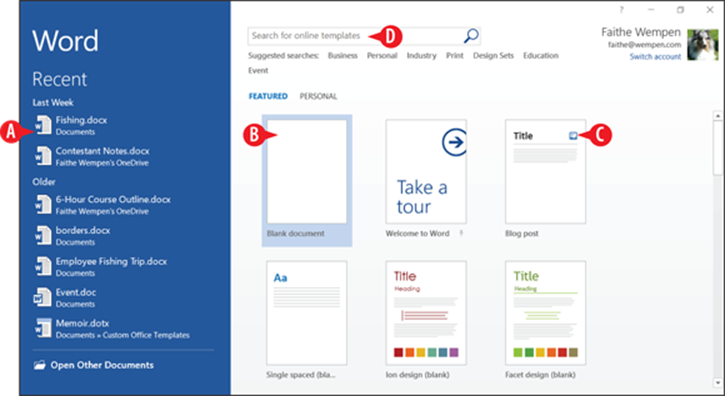Viewport: 725px width, 396px height.
Task: Select the Event suggested search
Action: coord(258,70)
